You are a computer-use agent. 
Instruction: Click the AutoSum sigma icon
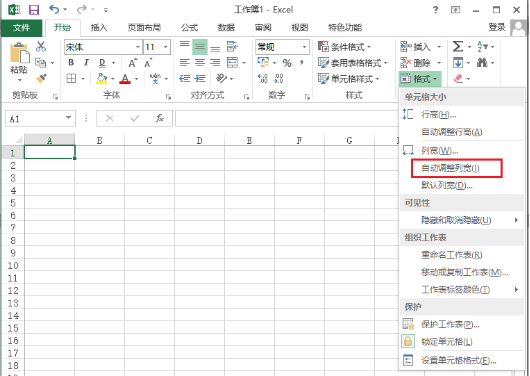(458, 46)
